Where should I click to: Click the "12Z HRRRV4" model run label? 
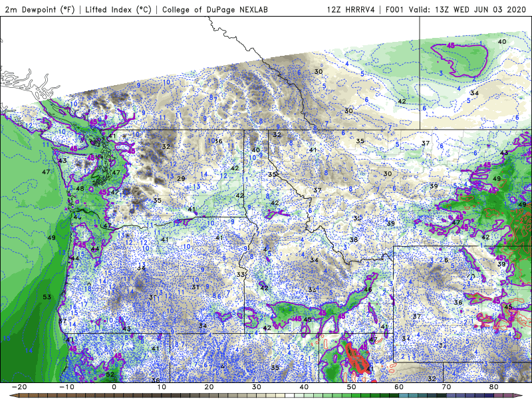pos(351,9)
